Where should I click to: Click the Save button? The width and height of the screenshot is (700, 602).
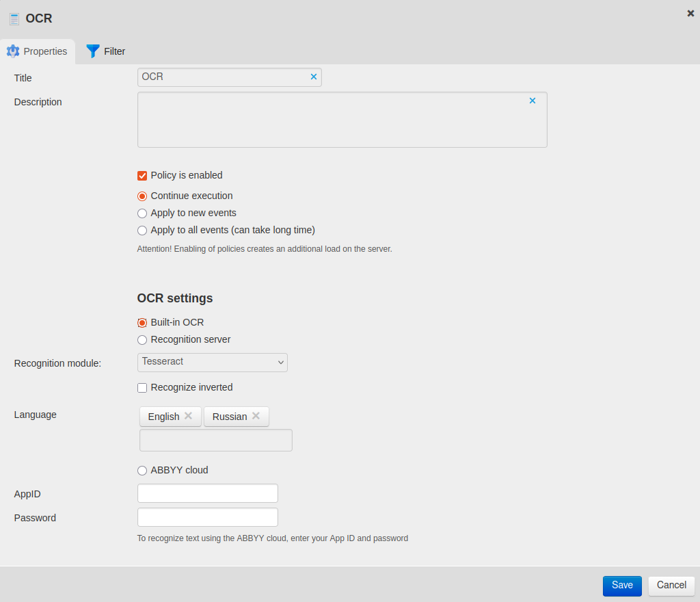click(x=622, y=586)
